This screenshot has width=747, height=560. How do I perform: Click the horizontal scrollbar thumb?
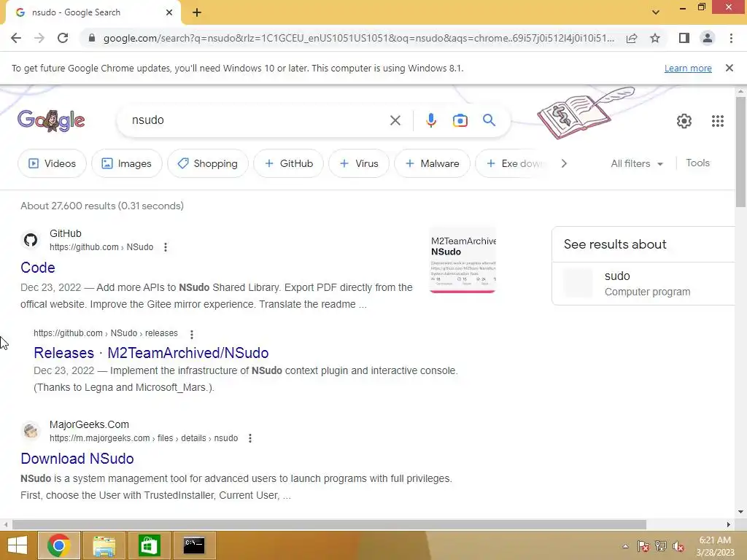[x=329, y=524]
